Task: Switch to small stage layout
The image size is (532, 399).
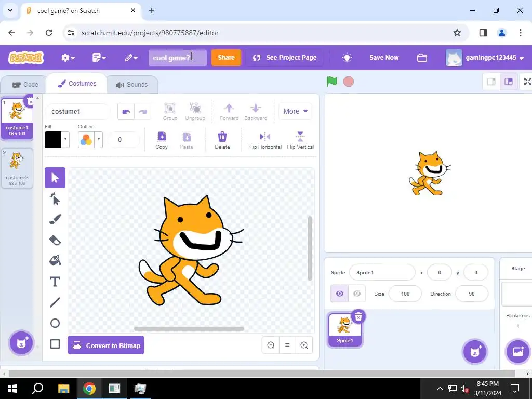Action: [x=491, y=82]
